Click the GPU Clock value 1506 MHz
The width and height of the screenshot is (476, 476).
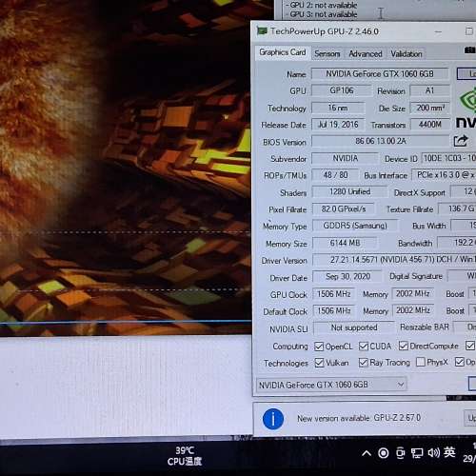point(334,294)
